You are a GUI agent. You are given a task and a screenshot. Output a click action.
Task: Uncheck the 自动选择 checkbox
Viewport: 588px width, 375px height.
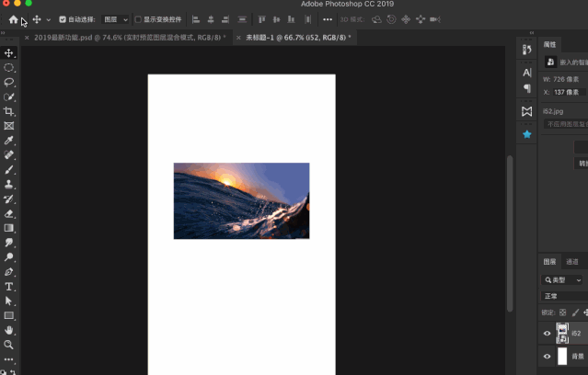click(x=63, y=19)
